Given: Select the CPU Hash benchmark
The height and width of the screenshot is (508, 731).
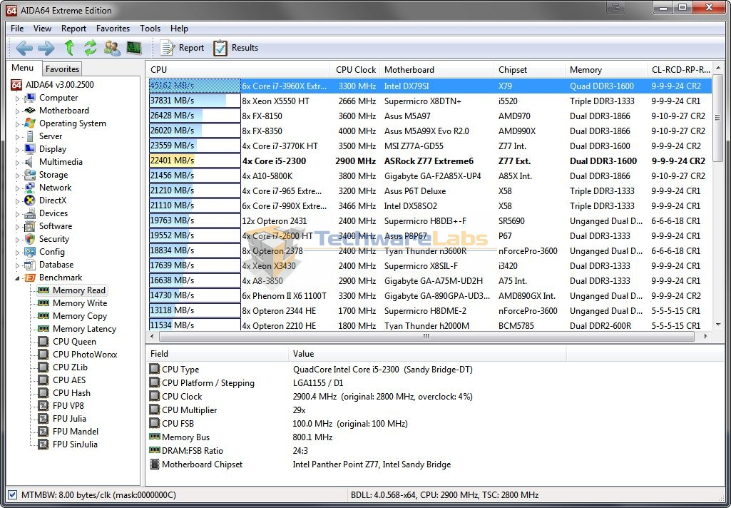Looking at the screenshot, I should 71,392.
